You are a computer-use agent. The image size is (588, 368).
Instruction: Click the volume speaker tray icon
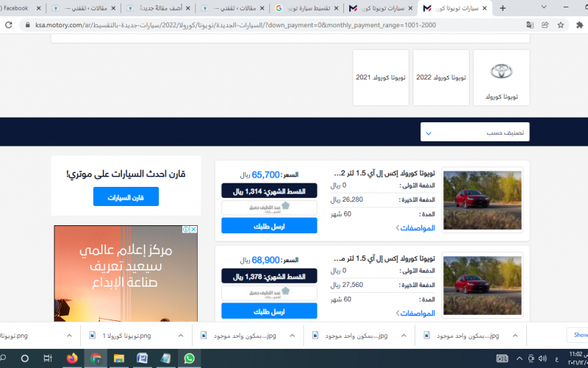click(542, 358)
